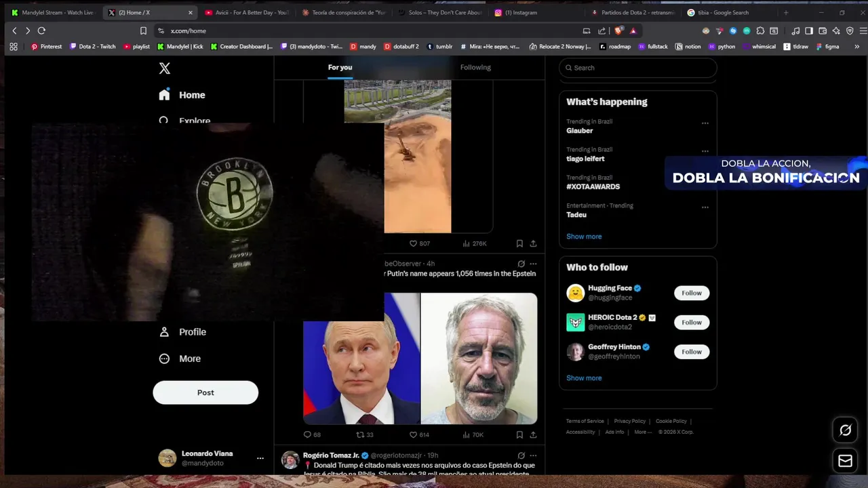Open the Grok floating button
868x488 pixels.
click(845, 430)
